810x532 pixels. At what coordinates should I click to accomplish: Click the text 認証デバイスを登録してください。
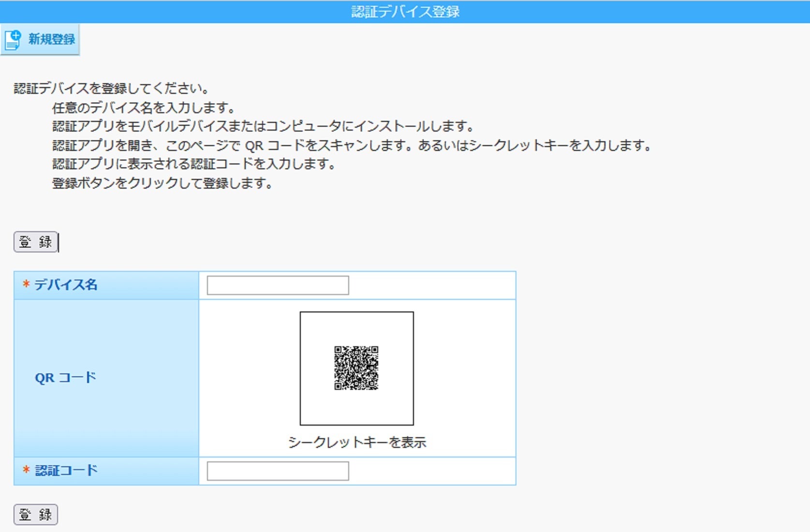[112, 89]
